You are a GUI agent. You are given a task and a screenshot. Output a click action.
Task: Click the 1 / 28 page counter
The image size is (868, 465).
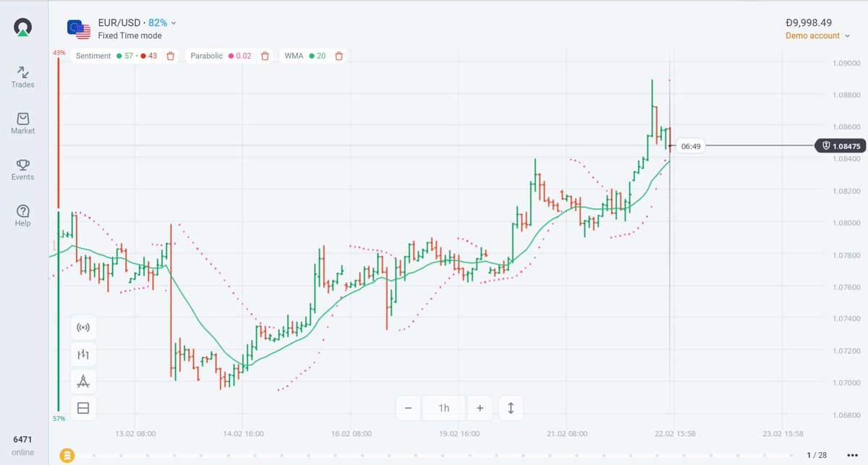(816, 455)
